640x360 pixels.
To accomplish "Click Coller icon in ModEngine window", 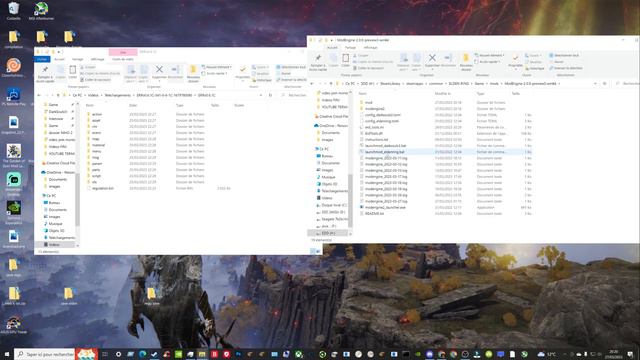I will [x=345, y=58].
